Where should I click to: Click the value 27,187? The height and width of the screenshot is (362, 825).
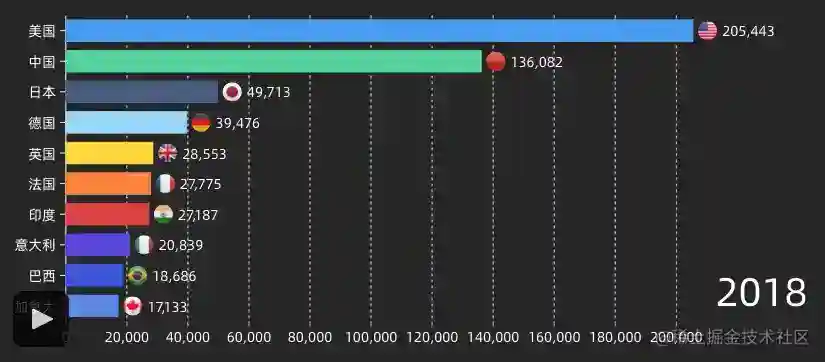(x=198, y=215)
